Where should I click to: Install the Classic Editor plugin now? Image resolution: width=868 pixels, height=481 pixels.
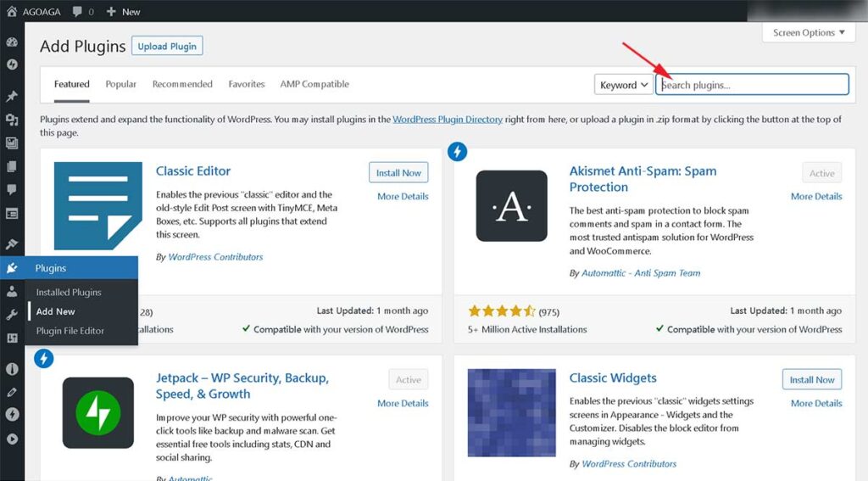pos(398,173)
